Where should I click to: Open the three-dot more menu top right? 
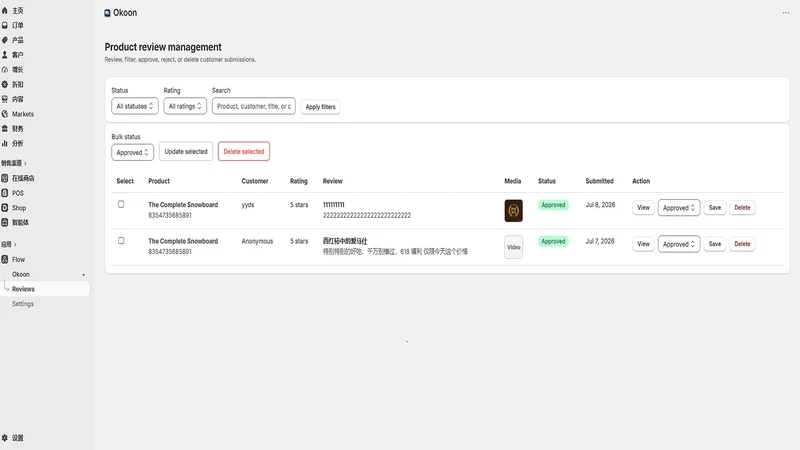(x=786, y=13)
